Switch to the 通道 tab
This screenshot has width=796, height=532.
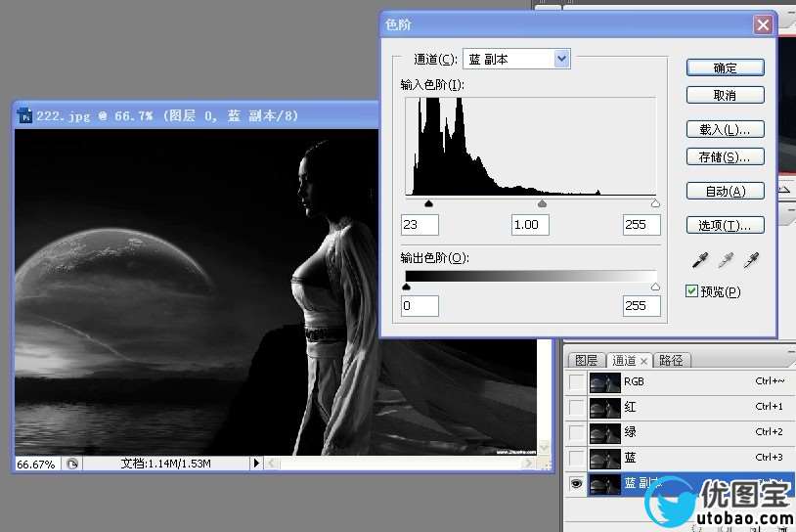624,361
